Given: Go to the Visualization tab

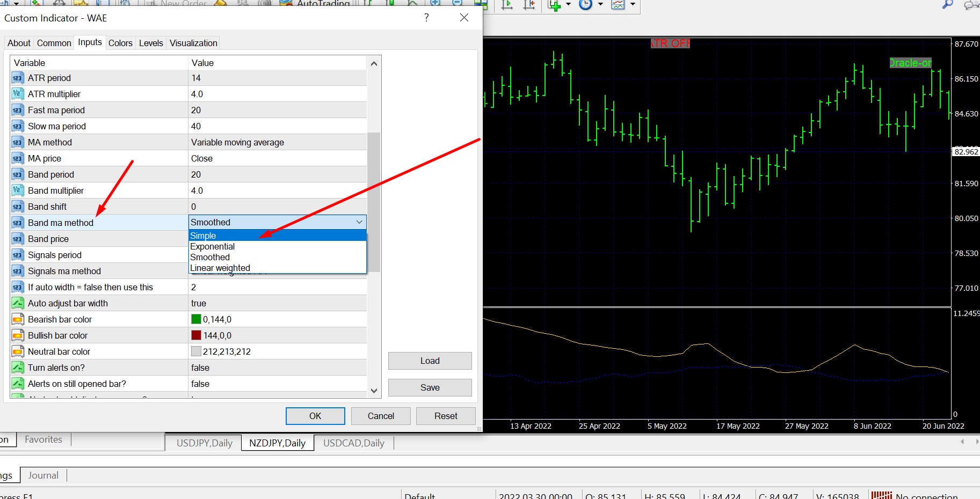Looking at the screenshot, I should tap(193, 43).
